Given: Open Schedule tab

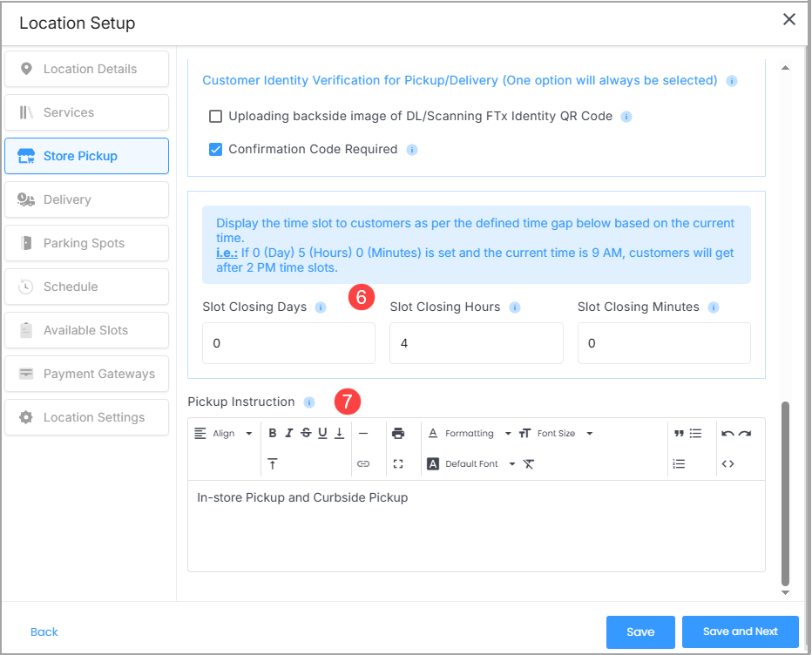Looking at the screenshot, I should [x=87, y=287].
